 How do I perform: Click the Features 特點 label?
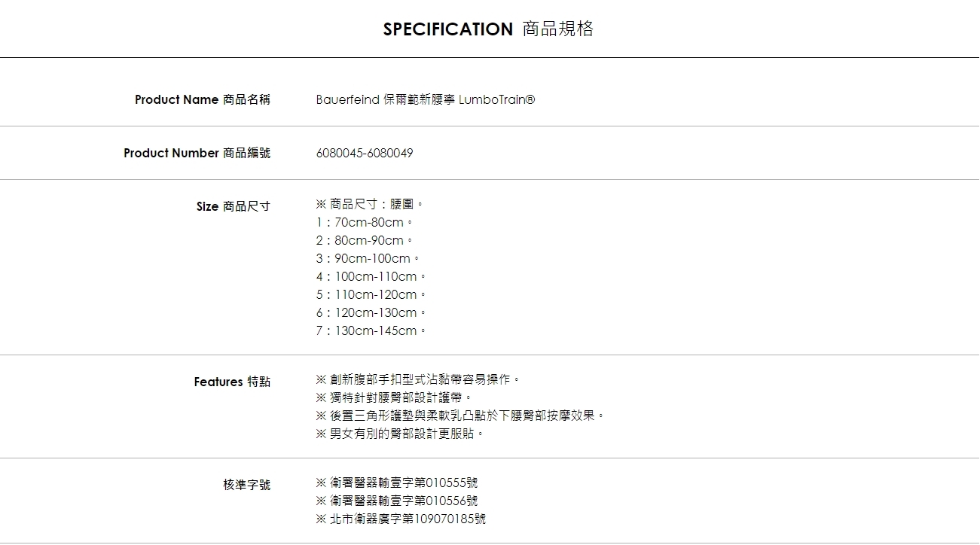(x=232, y=382)
